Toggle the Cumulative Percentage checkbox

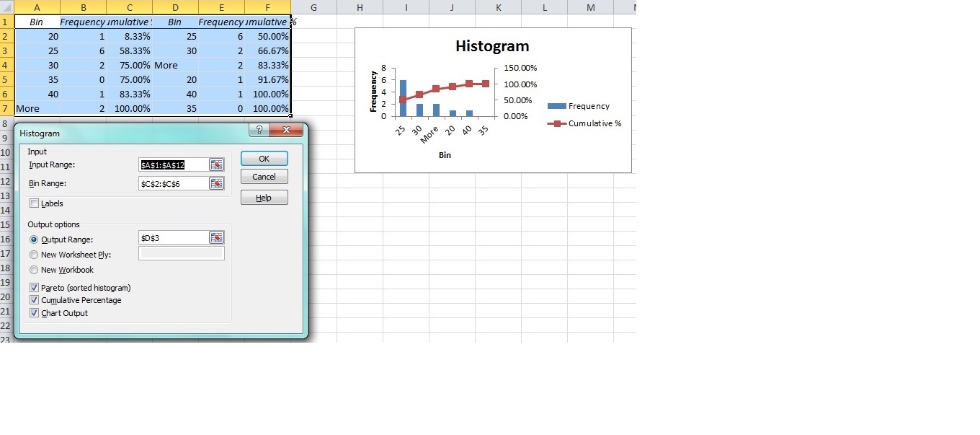[35, 300]
